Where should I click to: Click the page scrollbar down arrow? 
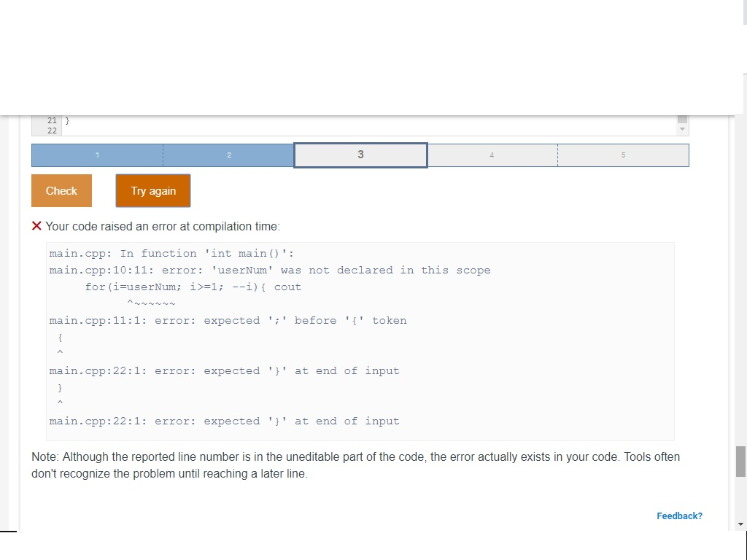coord(740,524)
